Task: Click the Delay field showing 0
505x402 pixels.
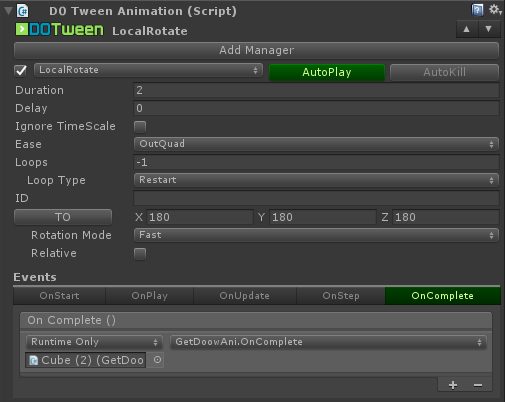Action: [x=316, y=108]
